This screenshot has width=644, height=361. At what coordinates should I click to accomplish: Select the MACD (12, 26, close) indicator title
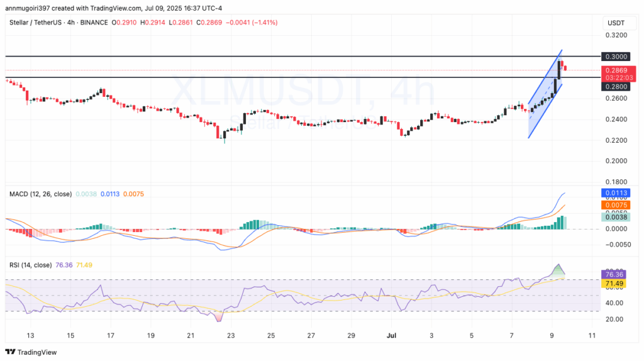coord(40,194)
